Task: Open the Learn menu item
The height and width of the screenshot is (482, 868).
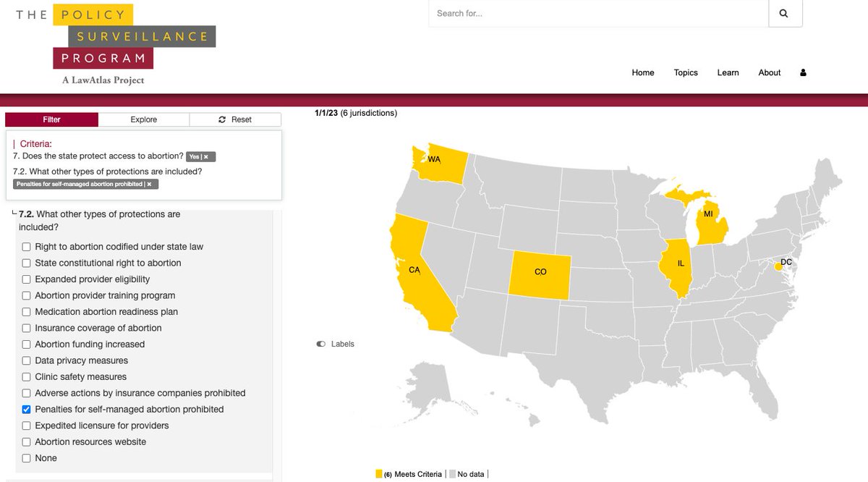Action: point(728,72)
